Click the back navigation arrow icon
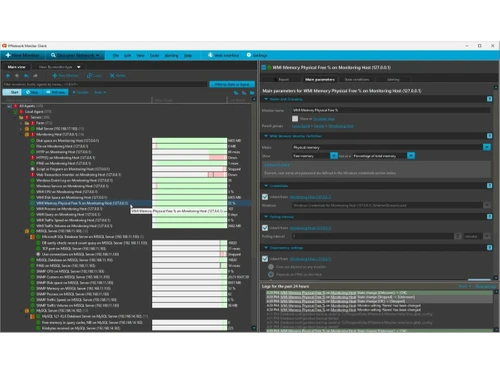Screen dimensions: 500x375 click(8, 76)
